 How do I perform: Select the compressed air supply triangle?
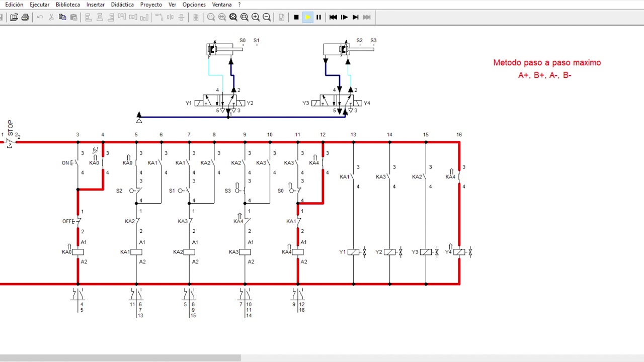click(x=139, y=117)
